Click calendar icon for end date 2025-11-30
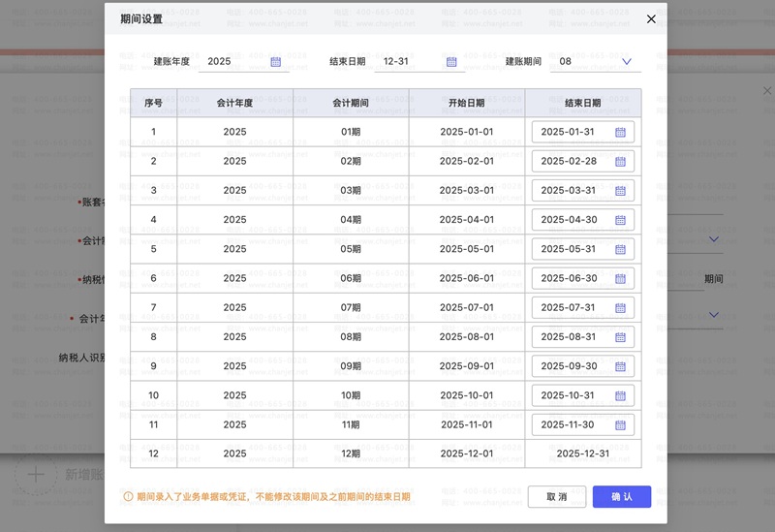 click(620, 425)
